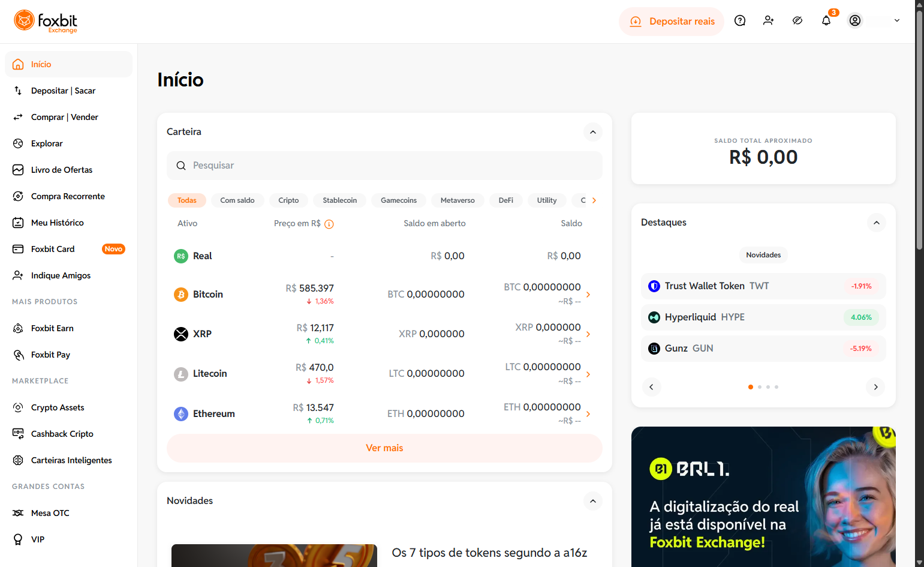Click Foxbit Pay icon
Viewport: 924px width, 567px height.
[x=18, y=355]
